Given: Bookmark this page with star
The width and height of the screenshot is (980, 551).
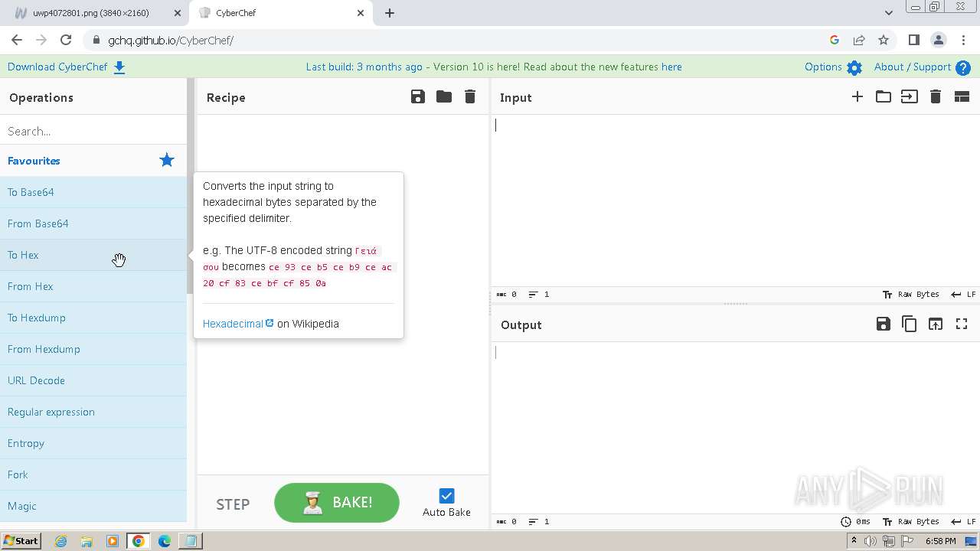Looking at the screenshot, I should (884, 40).
